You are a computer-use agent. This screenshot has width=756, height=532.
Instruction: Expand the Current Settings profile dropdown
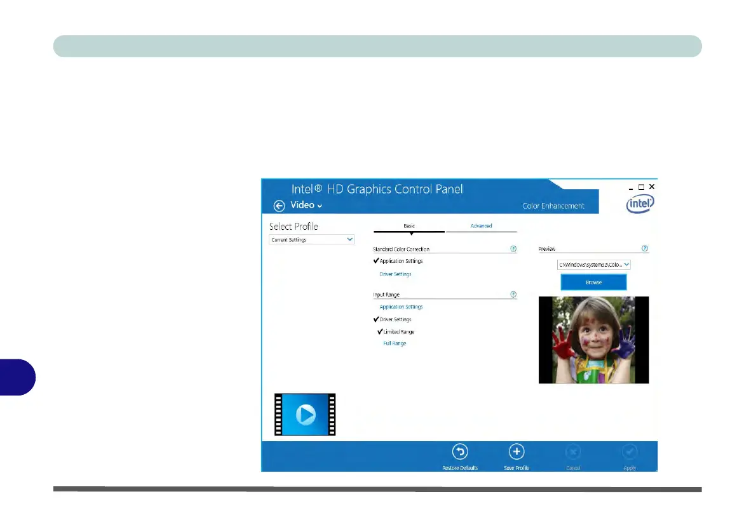(x=311, y=240)
